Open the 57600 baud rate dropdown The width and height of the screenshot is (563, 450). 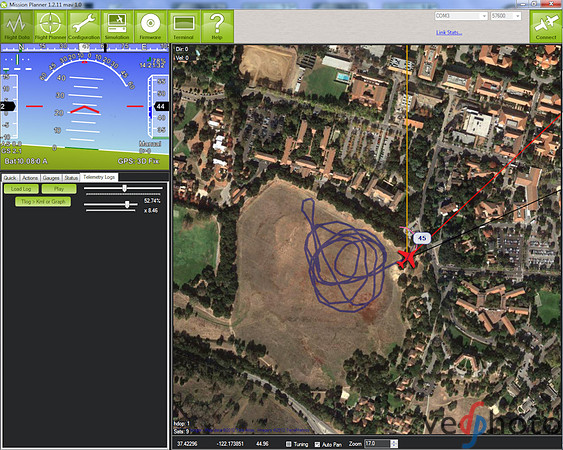coord(506,16)
